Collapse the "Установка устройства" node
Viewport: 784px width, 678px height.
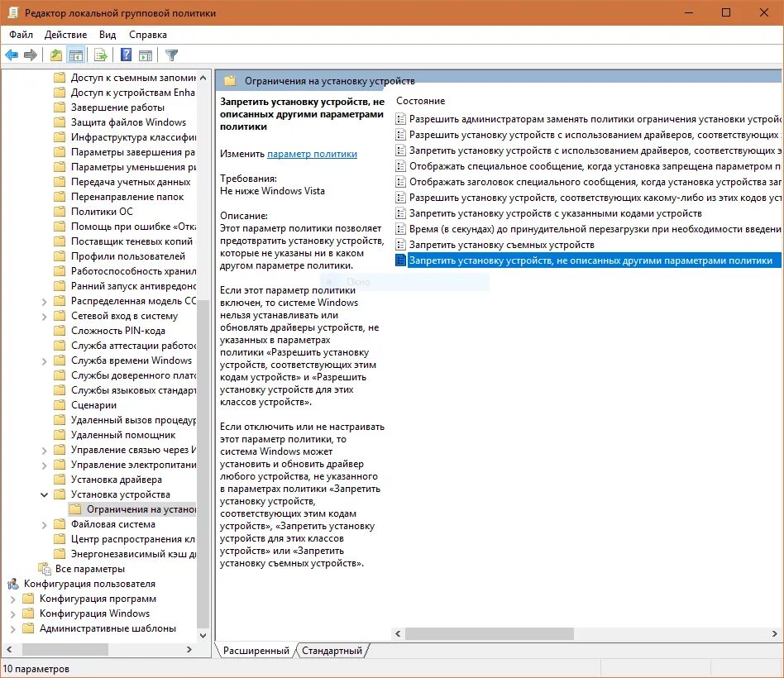pyautogui.click(x=44, y=494)
